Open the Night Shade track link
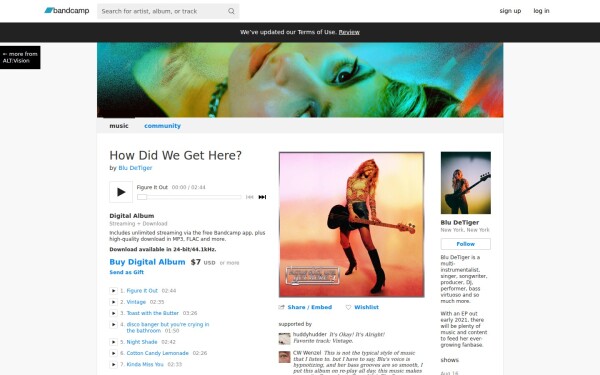 142,342
